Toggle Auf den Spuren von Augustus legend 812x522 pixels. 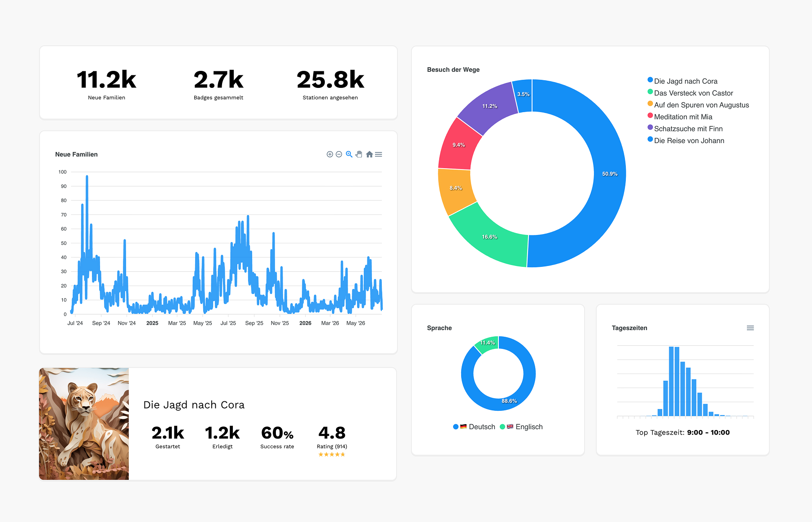698,105
